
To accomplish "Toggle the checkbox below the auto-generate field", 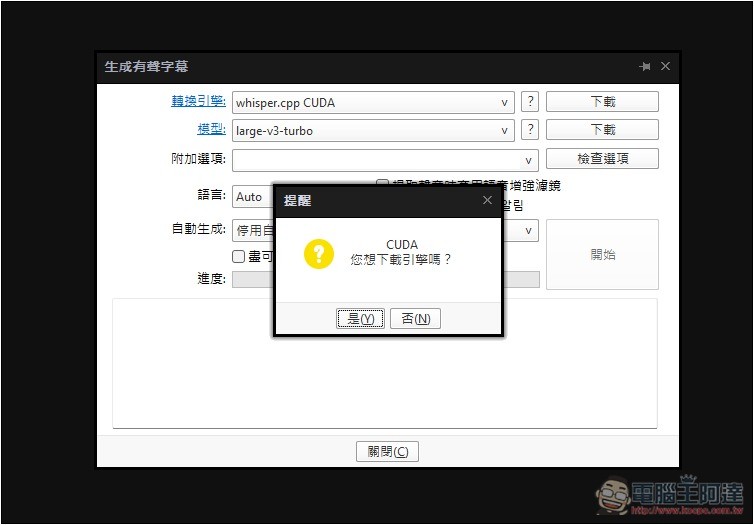I will (239, 256).
